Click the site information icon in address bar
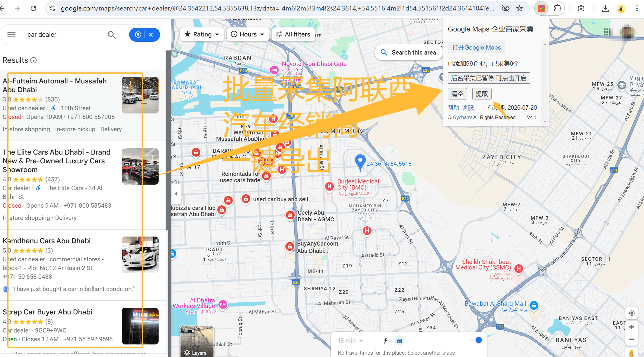The image size is (644, 357). [x=52, y=8]
